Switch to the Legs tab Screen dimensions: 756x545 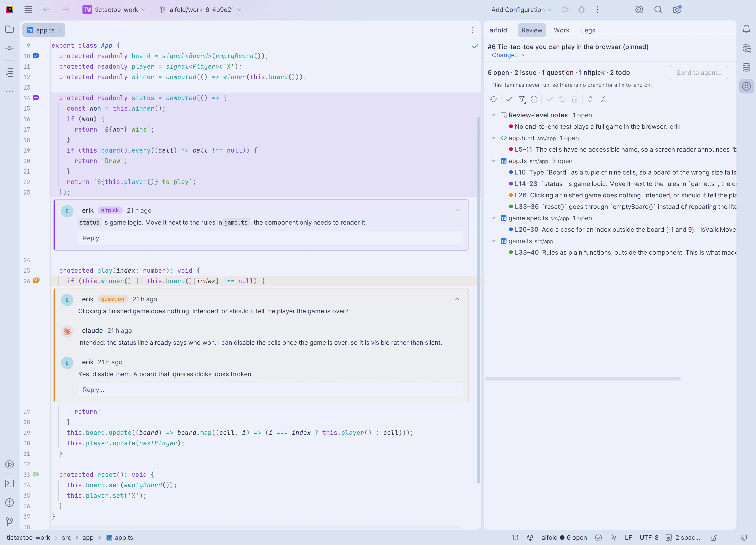[588, 30]
